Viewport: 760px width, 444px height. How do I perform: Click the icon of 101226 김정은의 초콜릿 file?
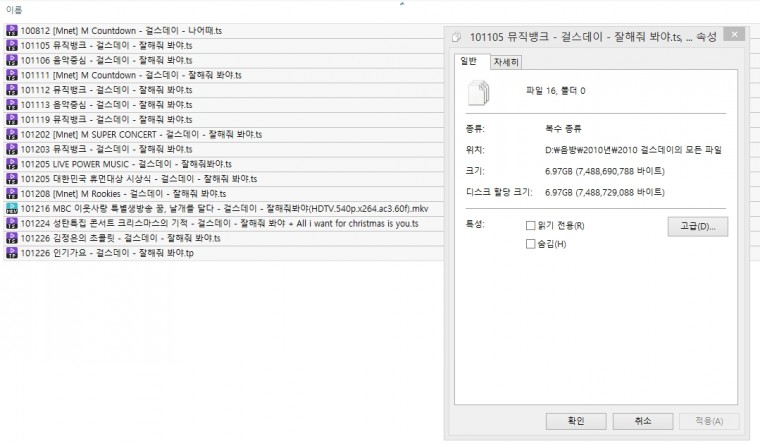(x=12, y=238)
